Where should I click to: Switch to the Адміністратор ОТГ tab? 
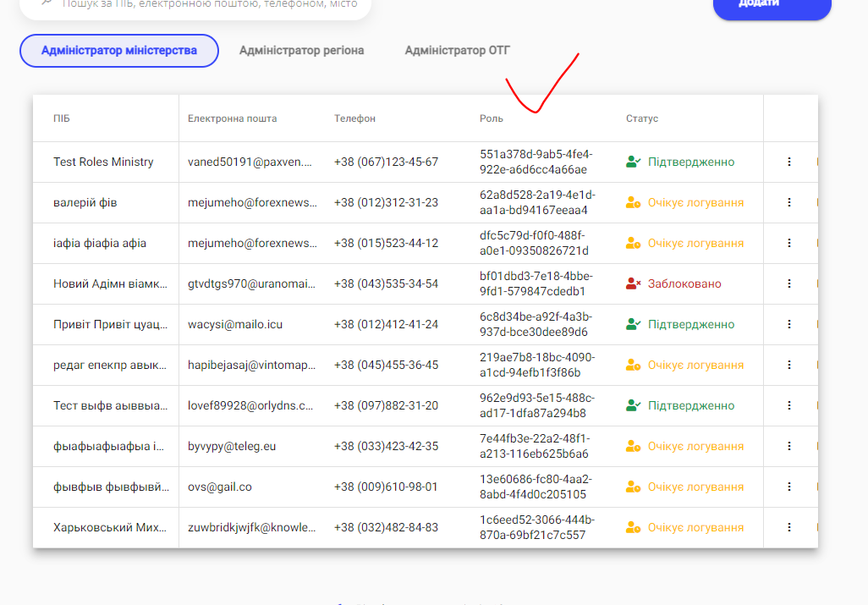pyautogui.click(x=456, y=50)
